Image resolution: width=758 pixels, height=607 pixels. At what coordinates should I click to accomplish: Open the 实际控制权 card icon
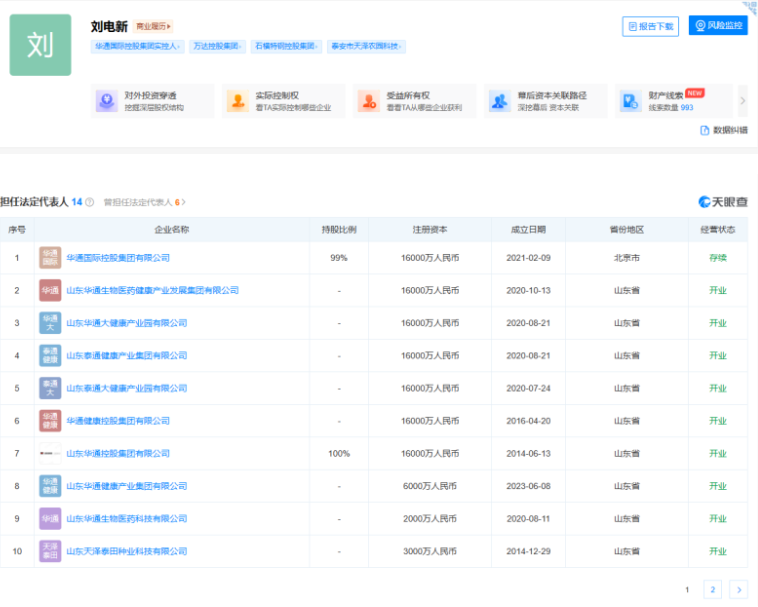coord(237,101)
